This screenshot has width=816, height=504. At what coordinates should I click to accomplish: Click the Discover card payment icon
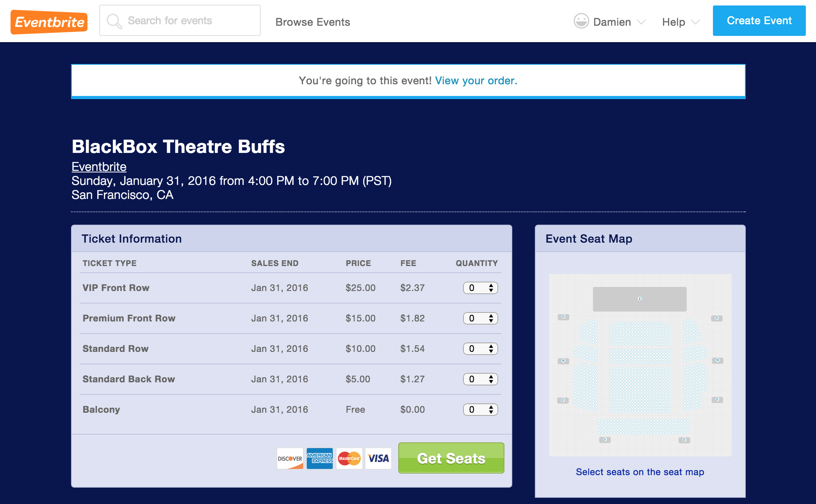[x=290, y=458]
